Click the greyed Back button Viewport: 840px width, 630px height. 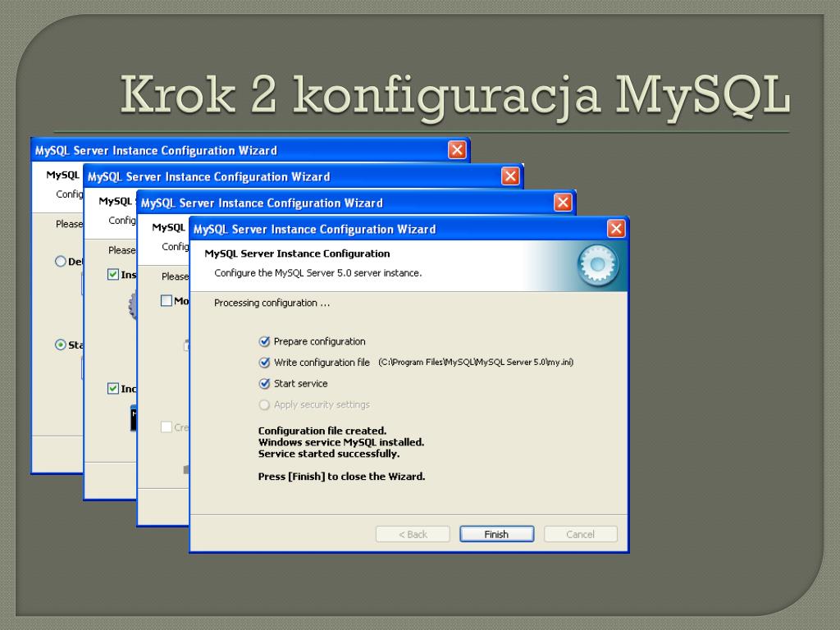pos(413,534)
